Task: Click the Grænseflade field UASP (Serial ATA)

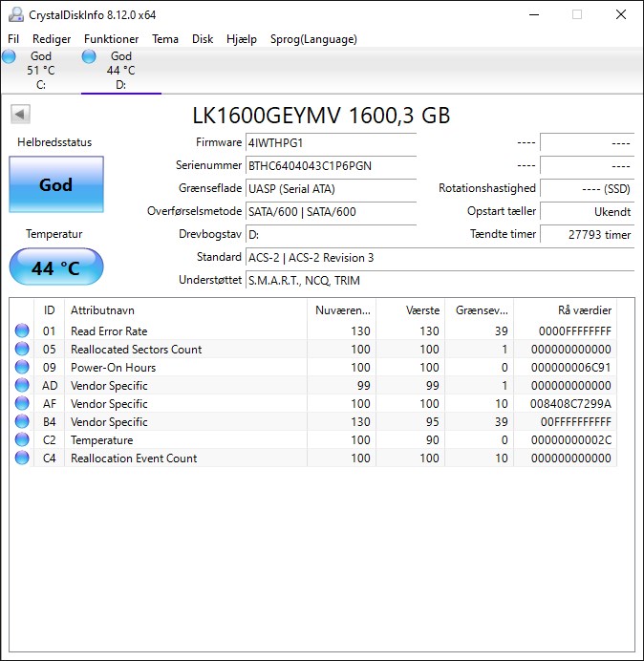Action: point(331,188)
